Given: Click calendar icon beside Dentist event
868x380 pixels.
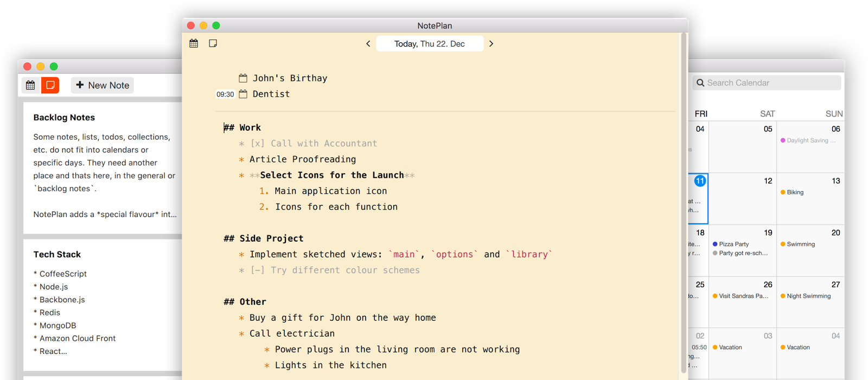Looking at the screenshot, I should tap(243, 94).
